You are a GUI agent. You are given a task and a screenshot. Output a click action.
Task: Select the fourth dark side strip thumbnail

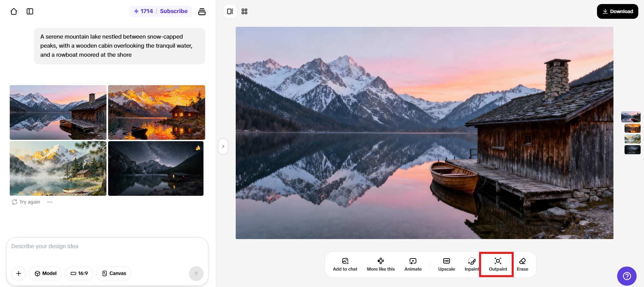point(633,150)
